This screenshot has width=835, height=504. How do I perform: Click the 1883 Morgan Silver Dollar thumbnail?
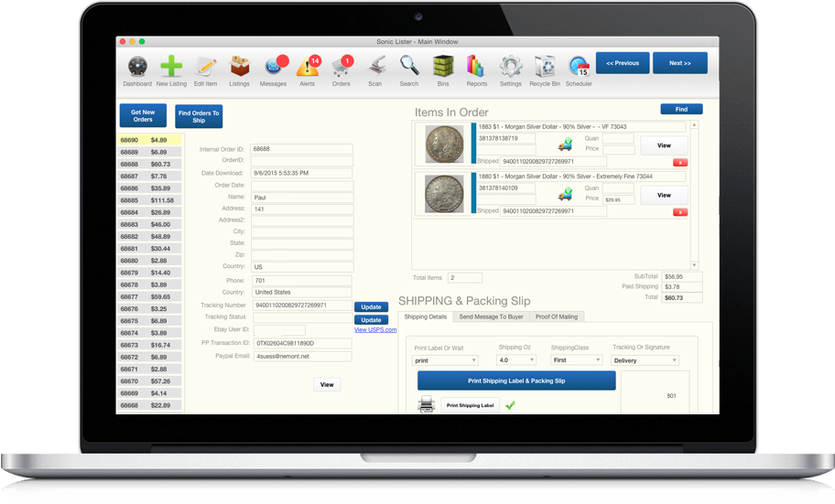click(x=445, y=145)
